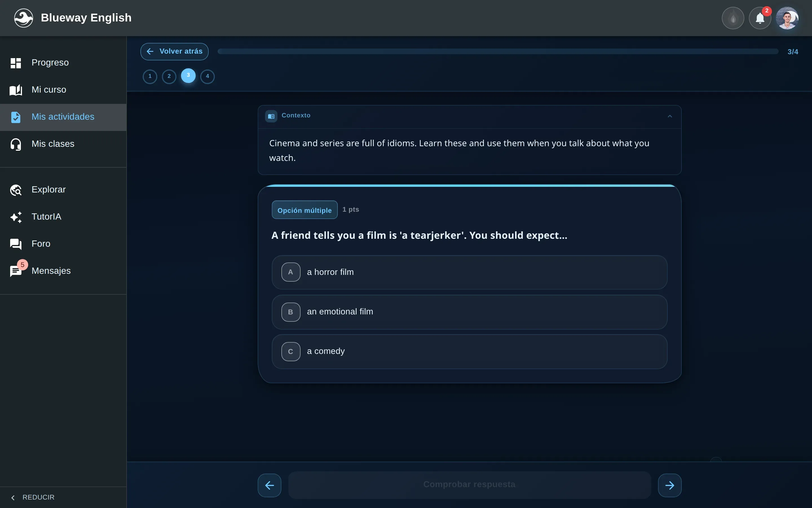Open Mensajes in sidebar
Screen dimensions: 812x508
coord(63,271)
